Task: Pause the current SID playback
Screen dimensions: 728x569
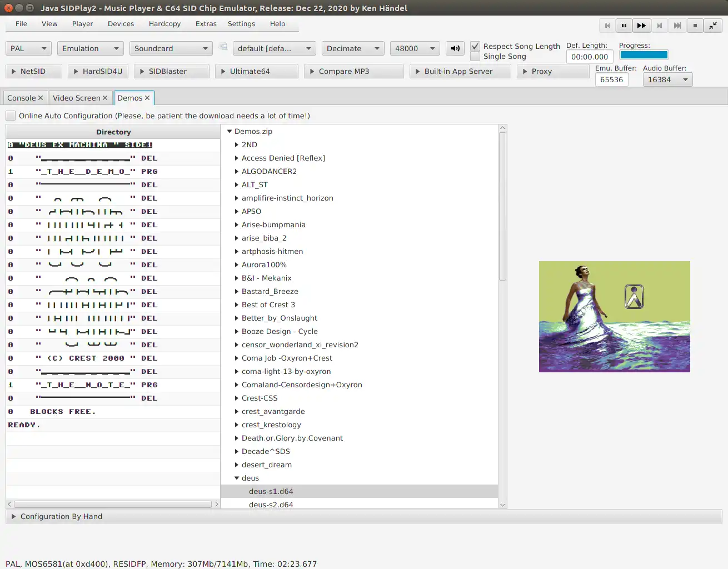Action: [x=624, y=25]
